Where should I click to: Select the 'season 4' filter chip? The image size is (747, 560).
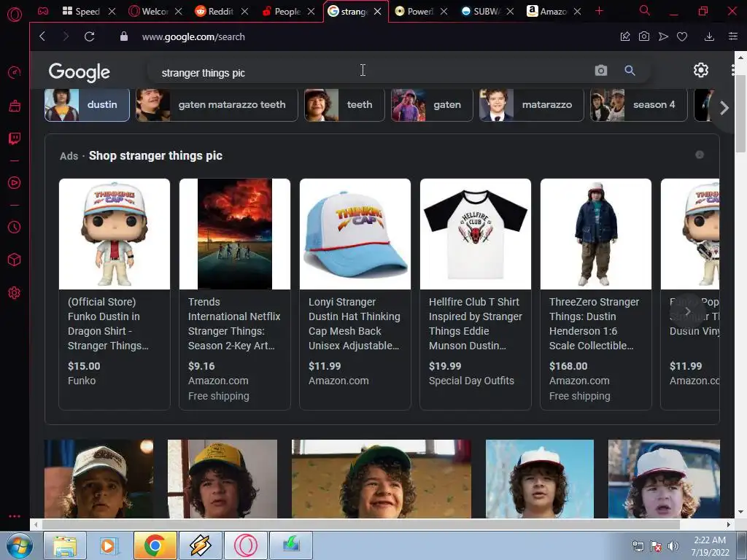click(x=639, y=105)
